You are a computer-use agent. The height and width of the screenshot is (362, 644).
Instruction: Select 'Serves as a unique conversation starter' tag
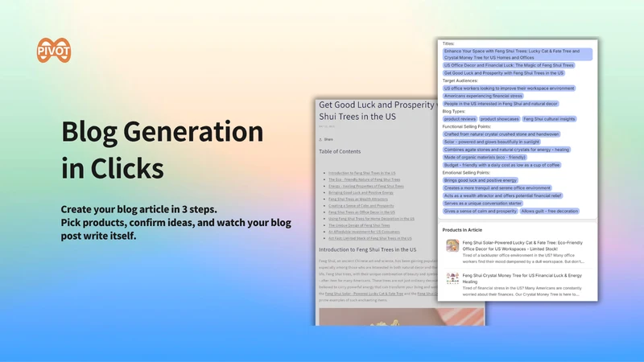click(482, 204)
